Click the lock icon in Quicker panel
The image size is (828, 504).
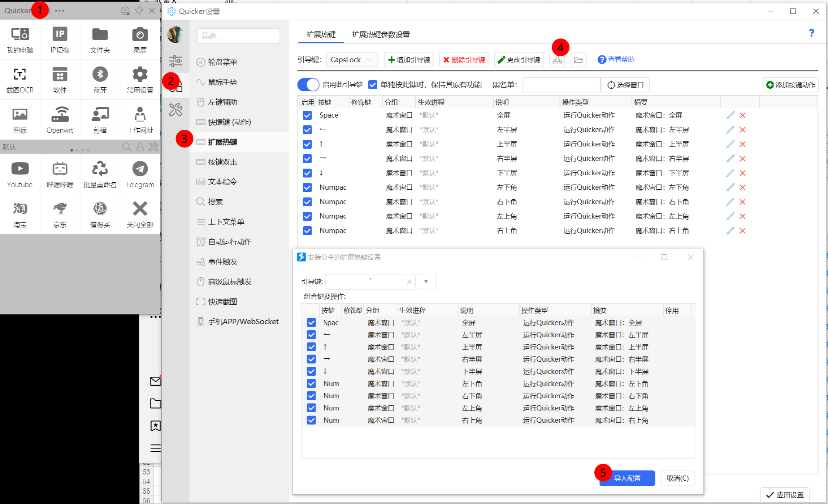(140, 147)
